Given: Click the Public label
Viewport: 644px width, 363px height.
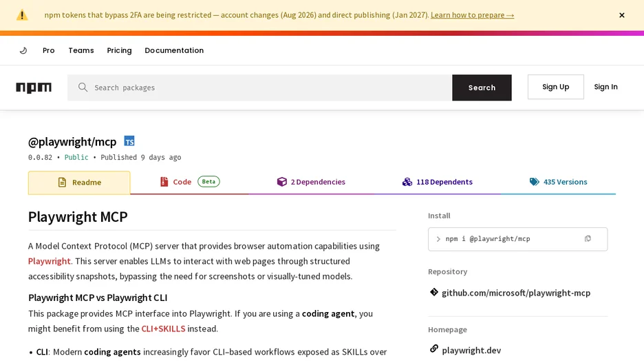Looking at the screenshot, I should pos(76,158).
